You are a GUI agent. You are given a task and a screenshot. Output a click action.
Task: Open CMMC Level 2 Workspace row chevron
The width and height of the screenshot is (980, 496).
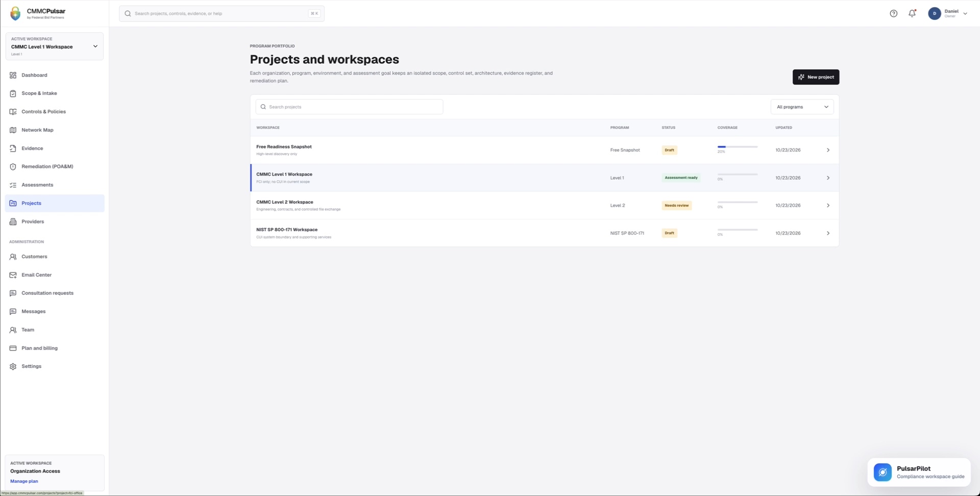coord(828,206)
